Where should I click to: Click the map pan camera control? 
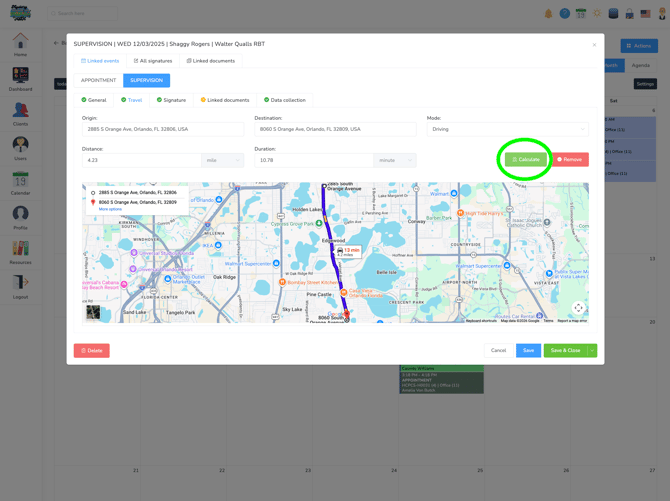click(578, 308)
